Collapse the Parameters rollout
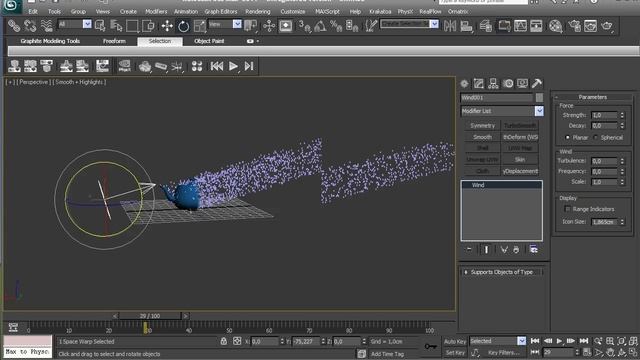 point(593,97)
